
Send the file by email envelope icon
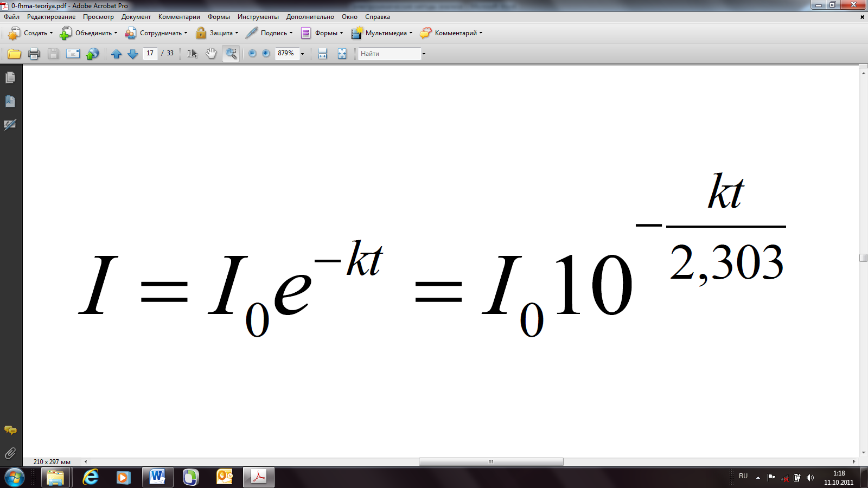point(73,54)
